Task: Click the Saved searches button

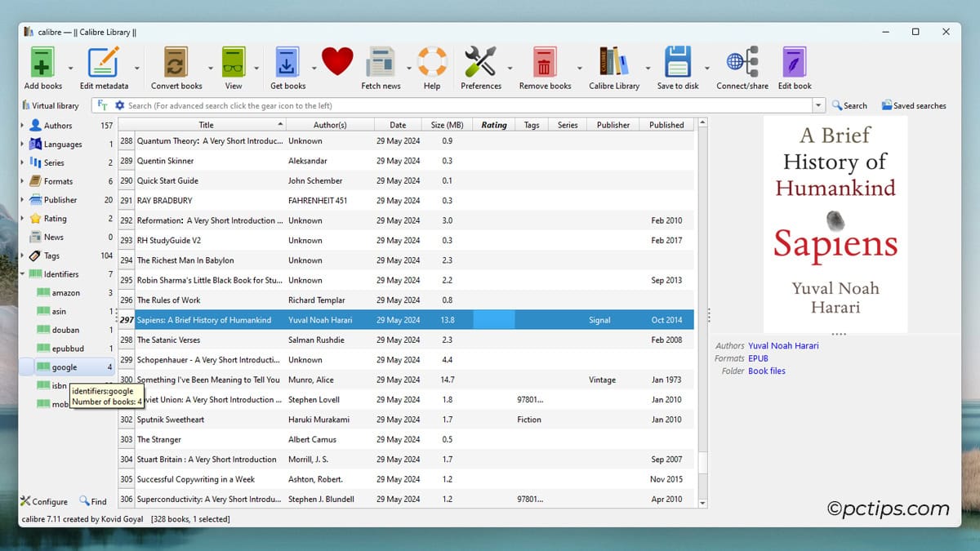Action: [913, 105]
